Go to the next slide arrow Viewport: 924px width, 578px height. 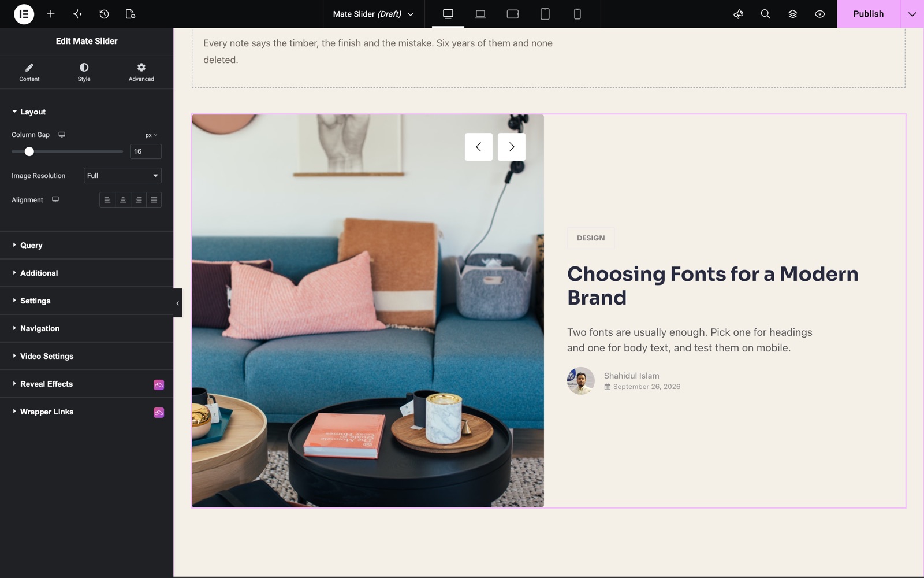coord(512,147)
